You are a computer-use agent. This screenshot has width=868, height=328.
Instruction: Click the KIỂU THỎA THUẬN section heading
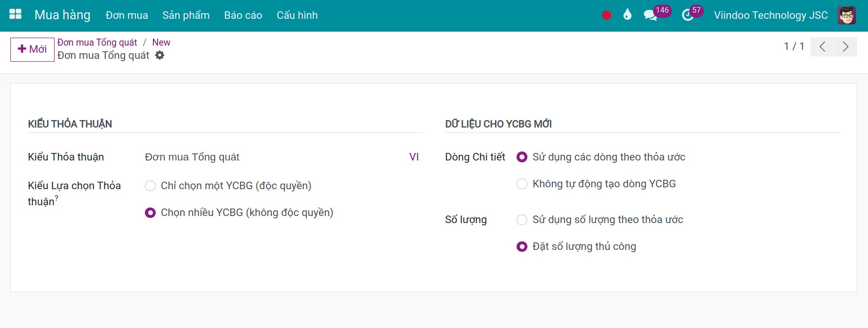click(70, 124)
